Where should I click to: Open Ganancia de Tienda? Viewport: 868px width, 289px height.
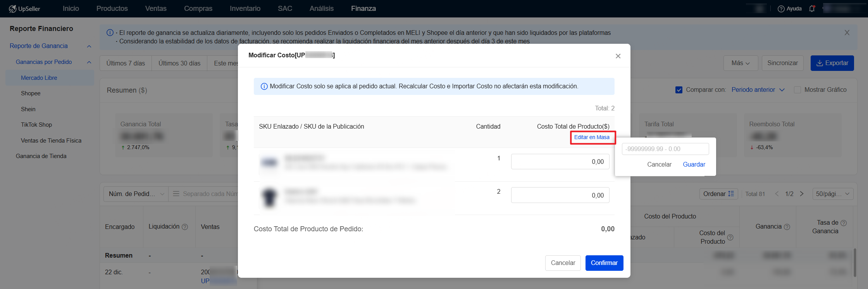point(41,156)
